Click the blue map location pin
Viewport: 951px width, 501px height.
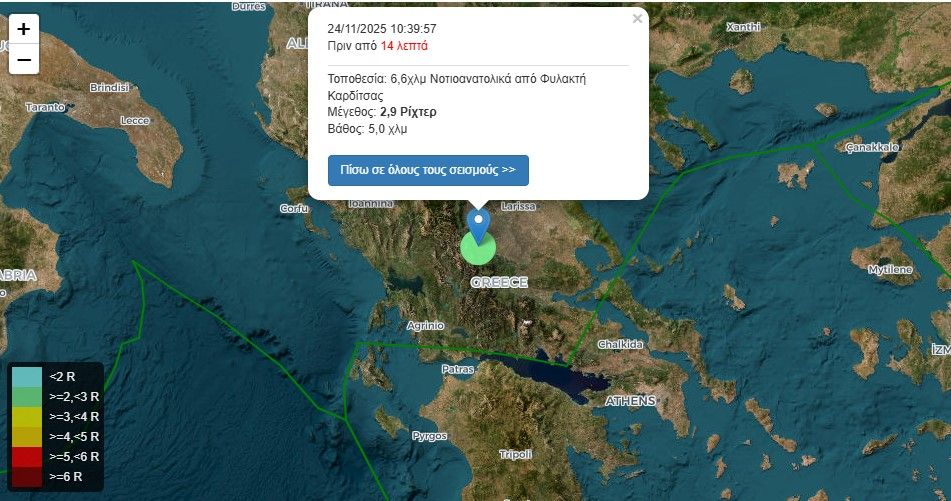(479, 227)
